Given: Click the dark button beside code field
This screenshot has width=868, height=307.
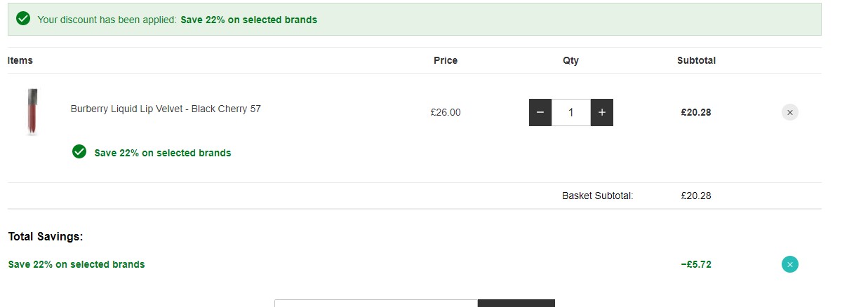Looking at the screenshot, I should (516, 303).
